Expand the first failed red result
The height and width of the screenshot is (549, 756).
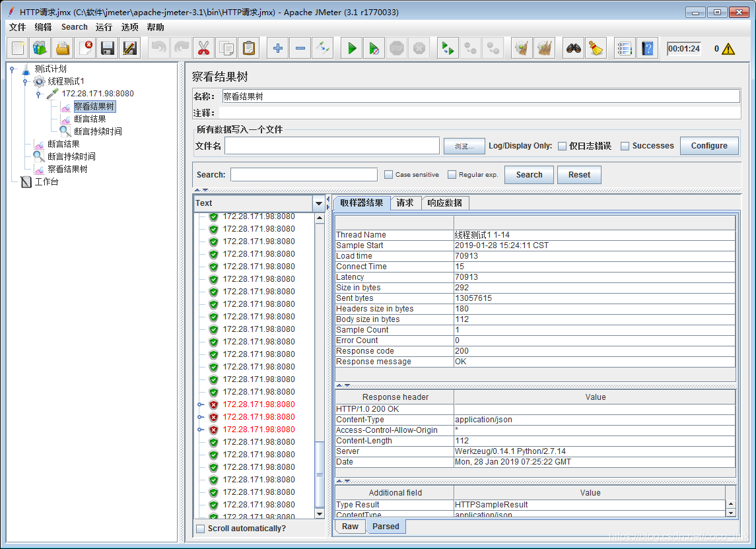201,404
